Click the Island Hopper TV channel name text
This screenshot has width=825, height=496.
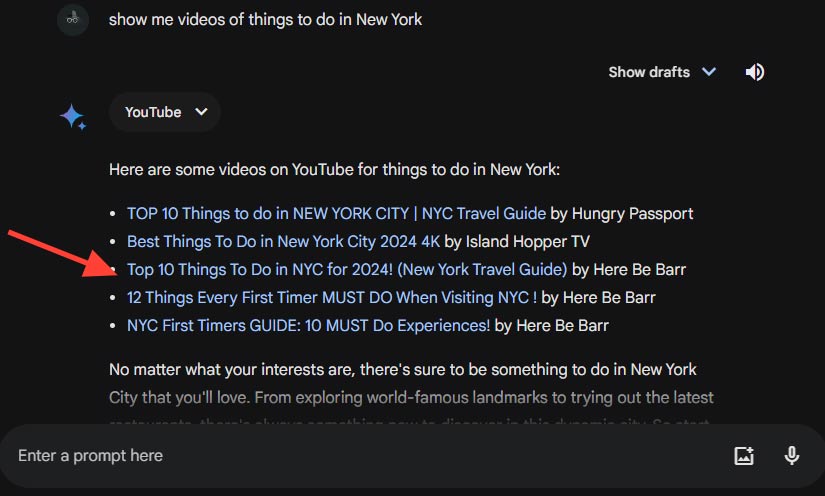(x=528, y=241)
